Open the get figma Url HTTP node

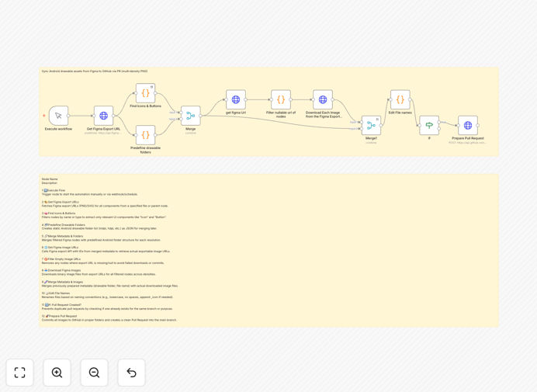[236, 99]
